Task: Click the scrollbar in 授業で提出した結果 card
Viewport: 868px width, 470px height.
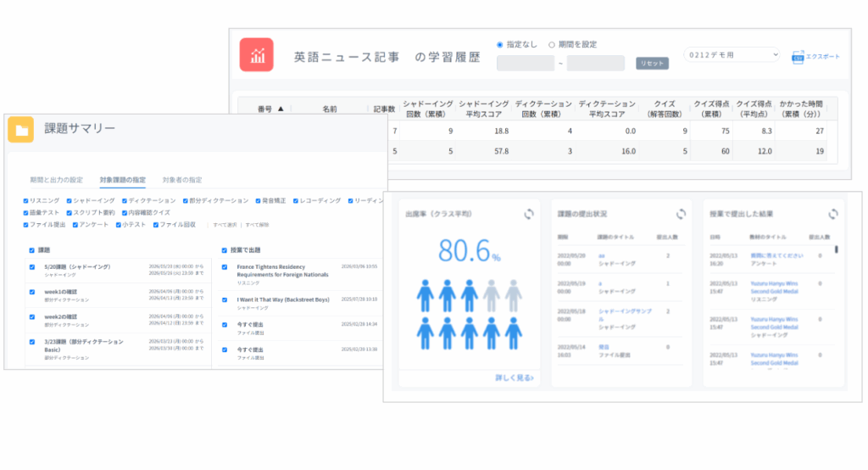Action: coord(837,250)
